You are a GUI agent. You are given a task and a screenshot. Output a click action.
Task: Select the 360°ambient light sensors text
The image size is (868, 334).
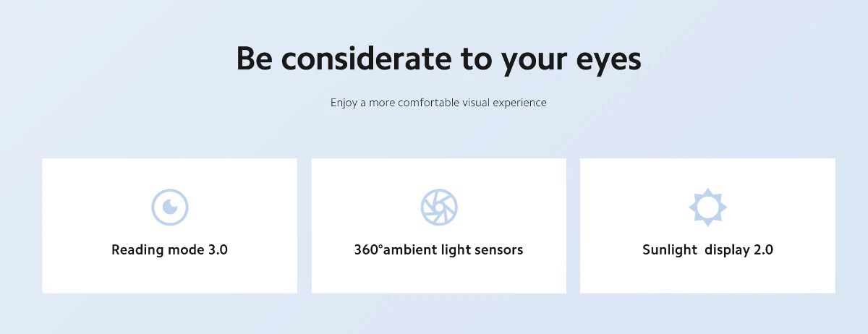pyautogui.click(x=438, y=250)
